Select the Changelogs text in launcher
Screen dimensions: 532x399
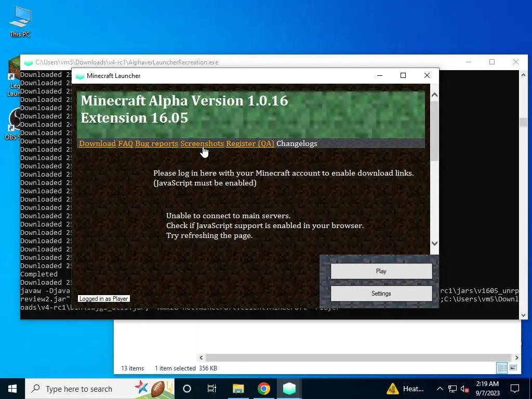[297, 143]
